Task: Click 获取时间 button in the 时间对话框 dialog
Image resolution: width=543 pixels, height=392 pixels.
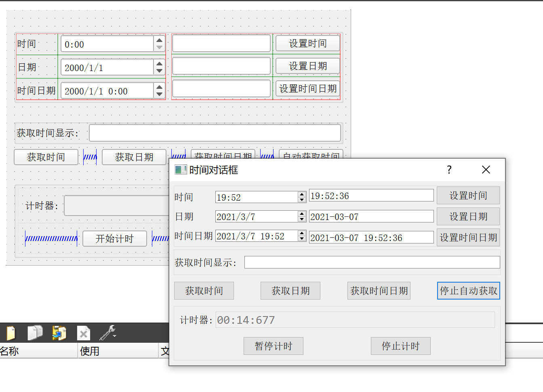Action: [204, 291]
